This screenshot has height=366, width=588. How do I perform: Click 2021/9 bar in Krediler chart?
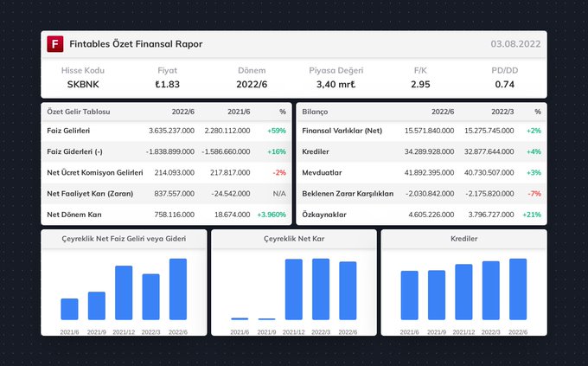(x=437, y=295)
